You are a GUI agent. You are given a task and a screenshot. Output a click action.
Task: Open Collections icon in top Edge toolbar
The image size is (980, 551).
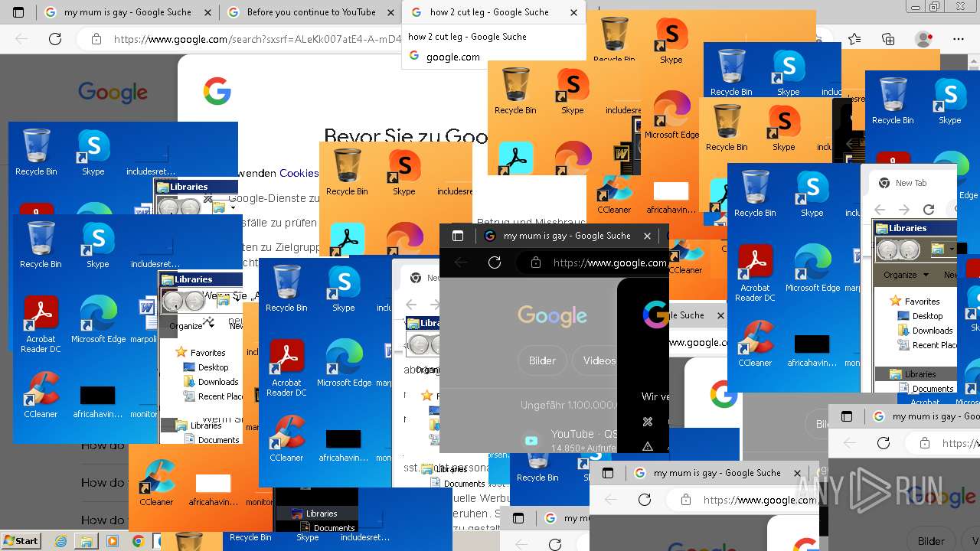click(888, 39)
